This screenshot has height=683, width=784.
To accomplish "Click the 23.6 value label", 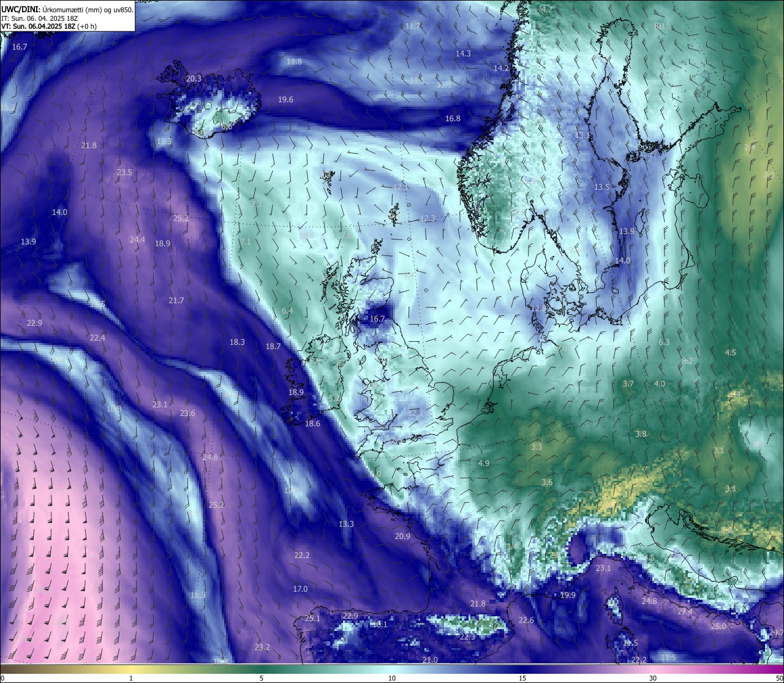I will tap(187, 413).
